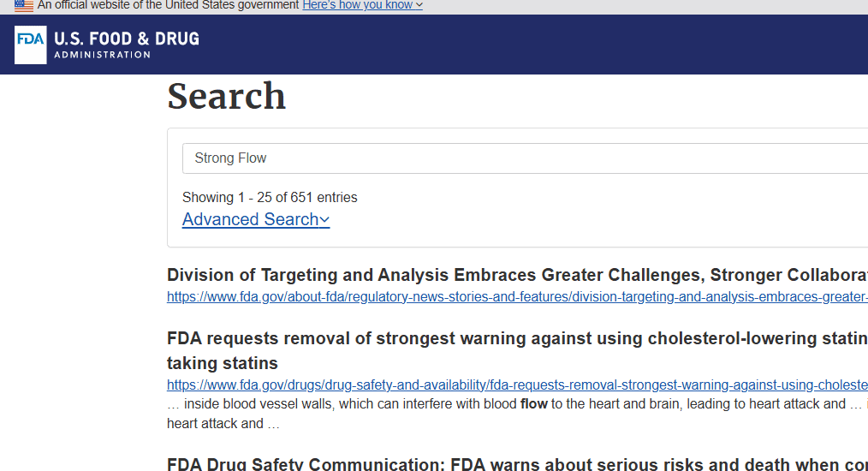The image size is (868, 471).
Task: Click the "Search" page heading
Action: click(226, 97)
